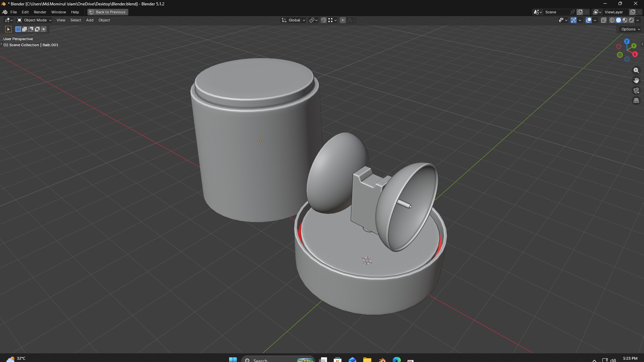This screenshot has height=362, width=644.
Task: Open Microsoft Edge from the taskbar
Action: (x=397, y=360)
